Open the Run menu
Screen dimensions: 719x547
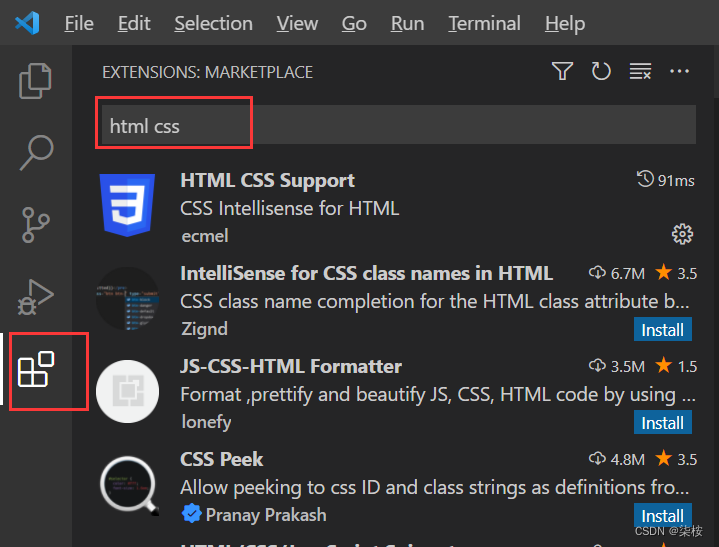[x=407, y=23]
